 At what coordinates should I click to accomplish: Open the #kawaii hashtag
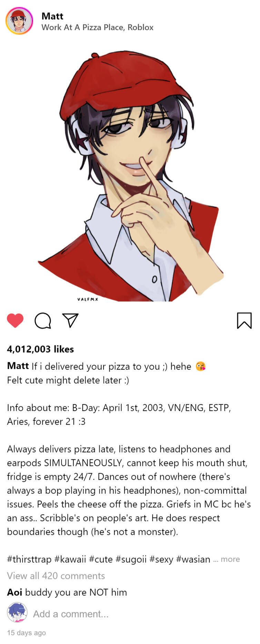coord(70,559)
